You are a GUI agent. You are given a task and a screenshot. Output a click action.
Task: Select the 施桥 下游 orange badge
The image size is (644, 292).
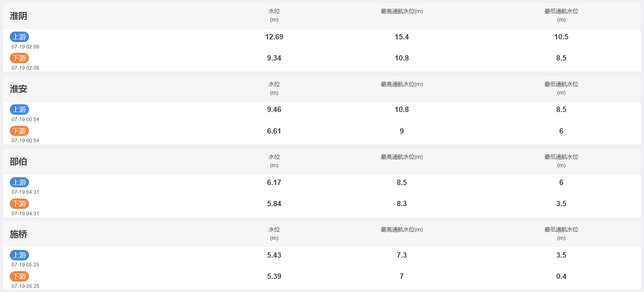(x=19, y=276)
